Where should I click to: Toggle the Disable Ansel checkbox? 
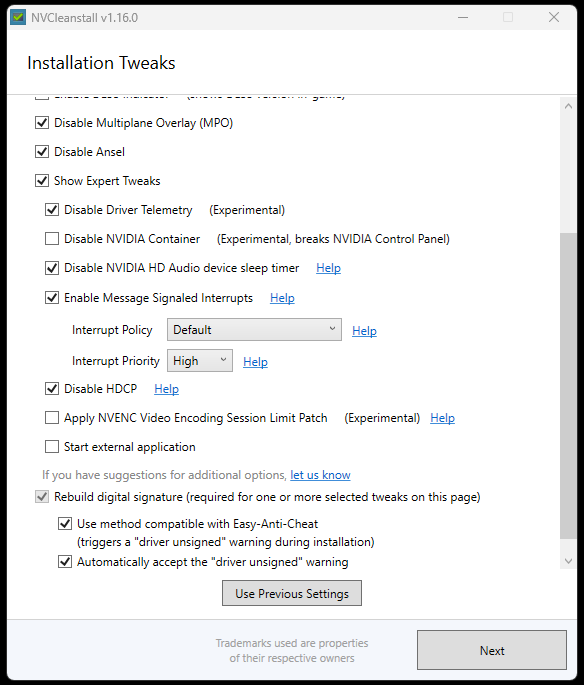[42, 152]
